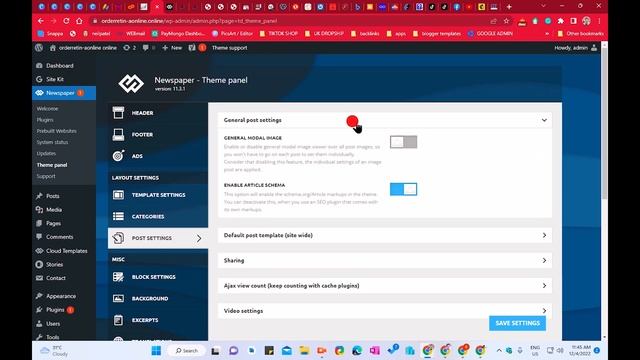Select the Post Settings icon

point(118,238)
